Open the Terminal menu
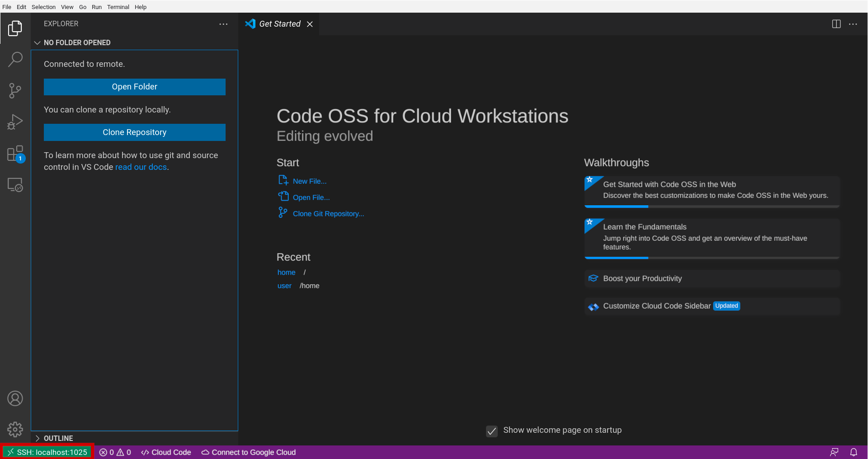The image size is (868, 459). coord(118,7)
